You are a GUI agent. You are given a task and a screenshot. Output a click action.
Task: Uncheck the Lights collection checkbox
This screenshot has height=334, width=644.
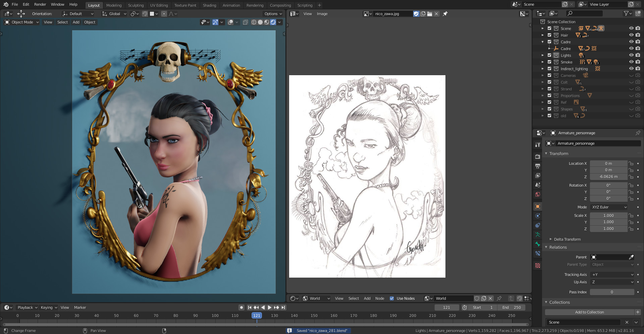click(x=549, y=55)
